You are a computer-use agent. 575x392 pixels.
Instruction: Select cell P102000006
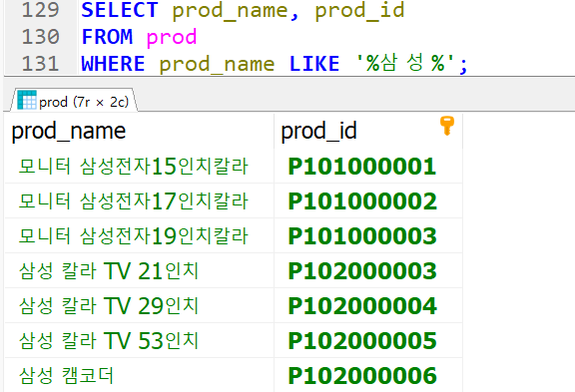click(x=368, y=375)
